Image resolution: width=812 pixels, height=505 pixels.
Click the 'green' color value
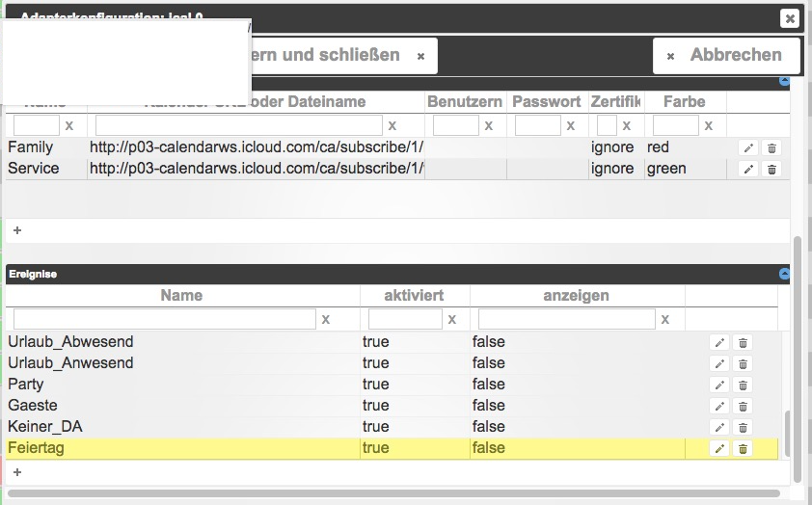click(x=666, y=169)
